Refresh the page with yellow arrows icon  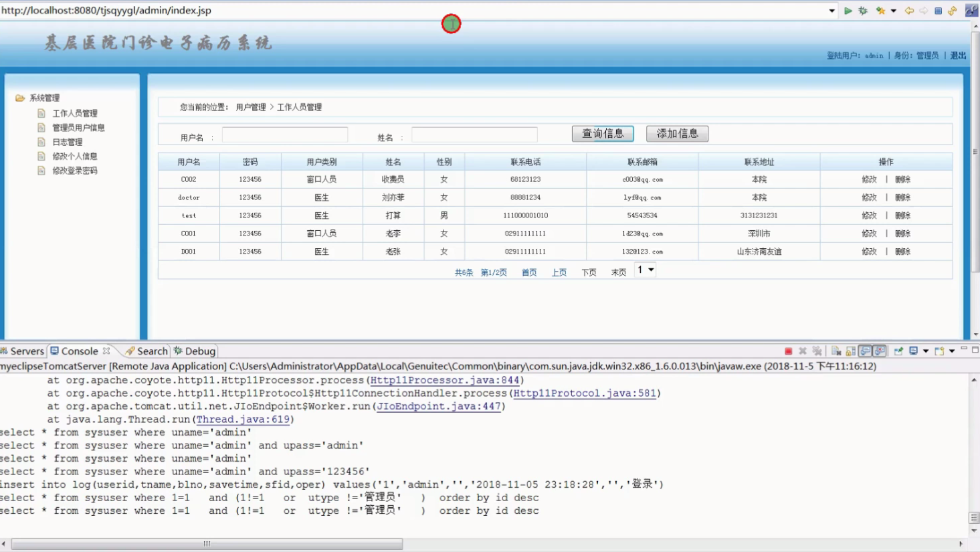[953, 11]
